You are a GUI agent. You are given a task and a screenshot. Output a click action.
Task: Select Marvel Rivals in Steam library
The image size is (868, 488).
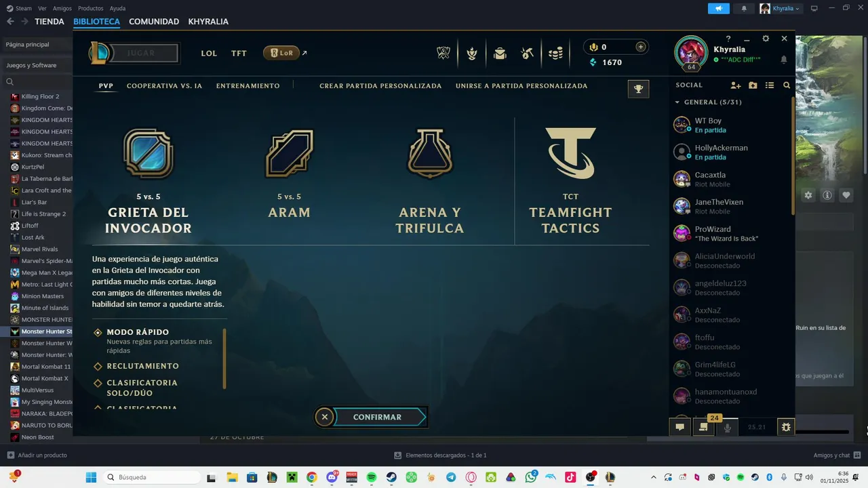click(x=39, y=249)
